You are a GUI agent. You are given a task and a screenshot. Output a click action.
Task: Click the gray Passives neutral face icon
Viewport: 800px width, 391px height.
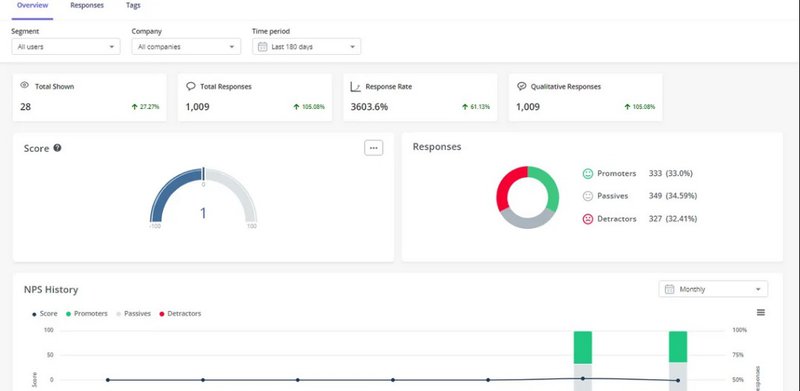(x=588, y=196)
